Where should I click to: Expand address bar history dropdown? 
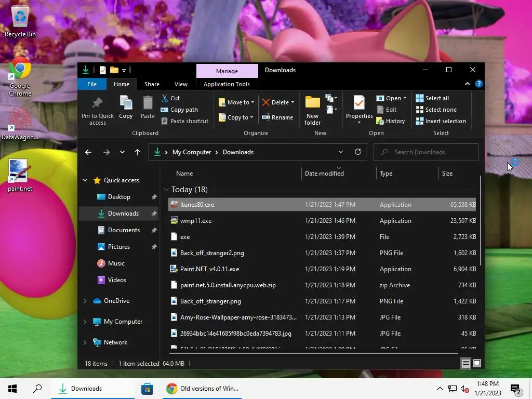[341, 152]
